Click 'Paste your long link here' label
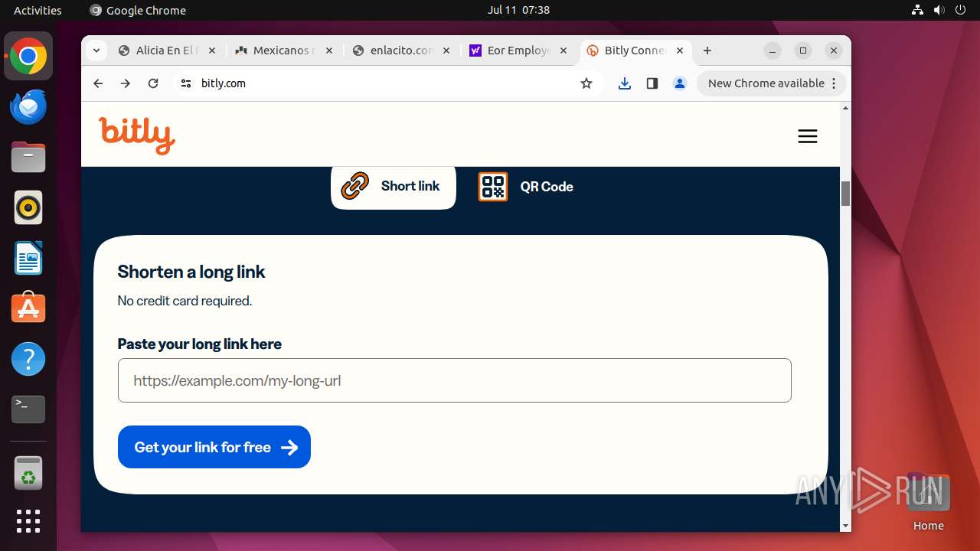 click(x=200, y=344)
